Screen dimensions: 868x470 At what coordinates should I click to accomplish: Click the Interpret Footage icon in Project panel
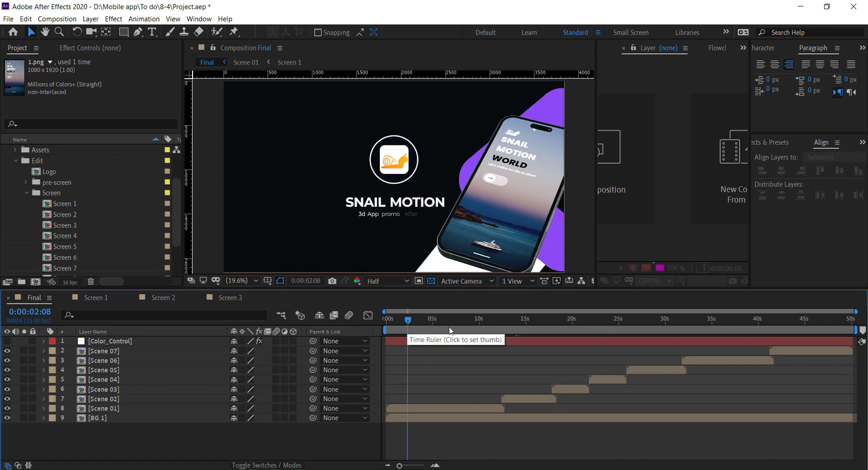tap(8, 282)
